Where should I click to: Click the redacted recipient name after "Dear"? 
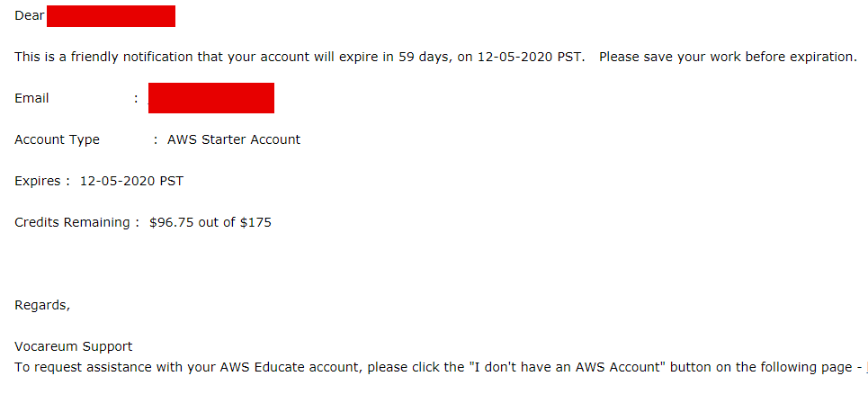pyautogui.click(x=111, y=15)
